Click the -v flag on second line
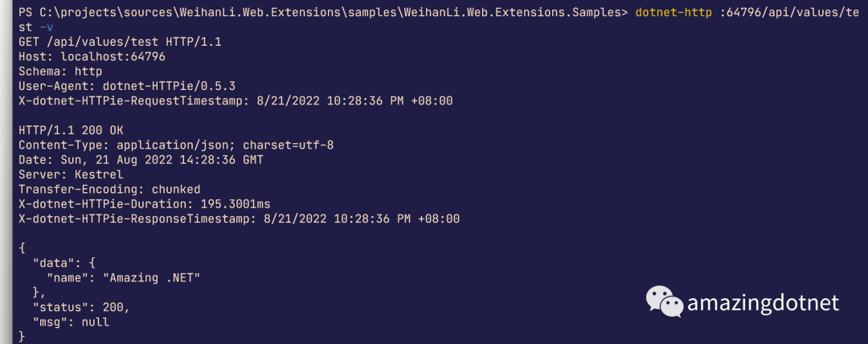Image resolution: width=868 pixels, height=344 pixels. 47,27
